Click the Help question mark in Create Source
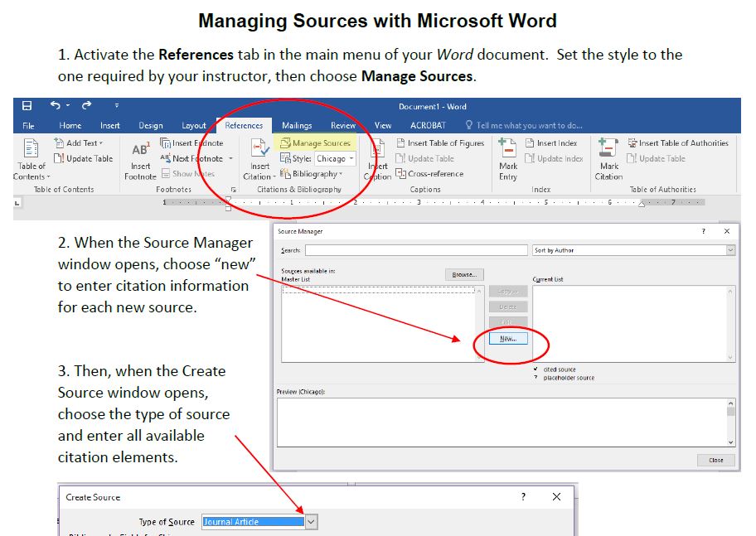The width and height of the screenshot is (756, 536). (523, 497)
